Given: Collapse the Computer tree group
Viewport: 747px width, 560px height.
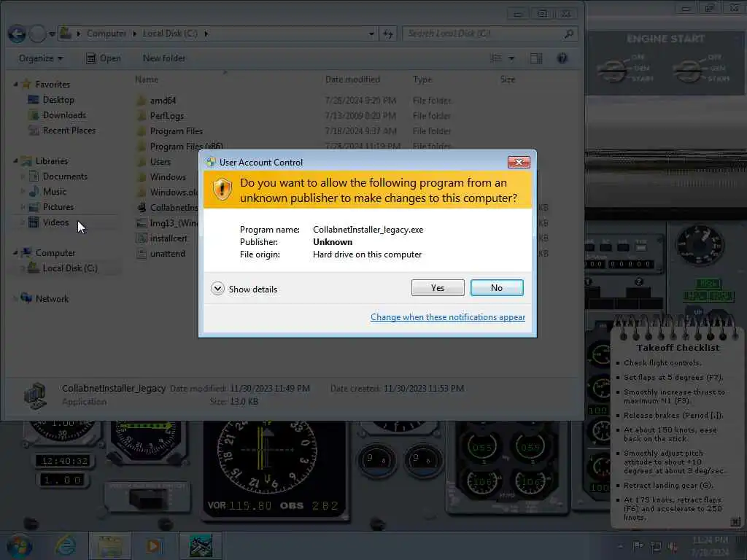Looking at the screenshot, I should pyautogui.click(x=15, y=253).
